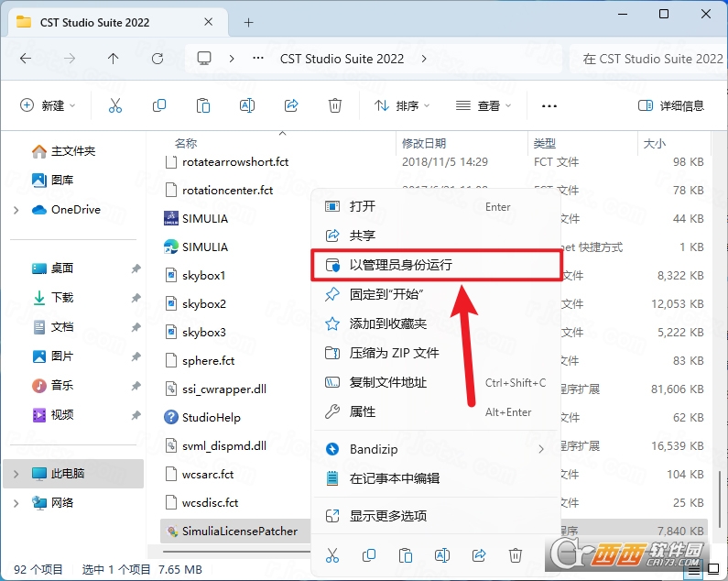Viewport: 728px width, 581px height.
Task: Expand the Bandizip submenu
Action: point(541,449)
